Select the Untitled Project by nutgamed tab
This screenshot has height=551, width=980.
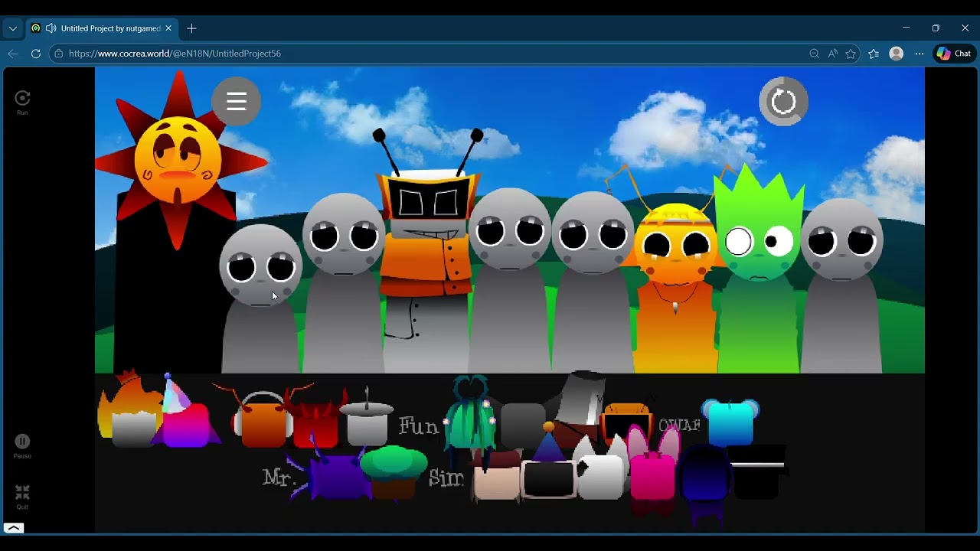click(x=101, y=28)
